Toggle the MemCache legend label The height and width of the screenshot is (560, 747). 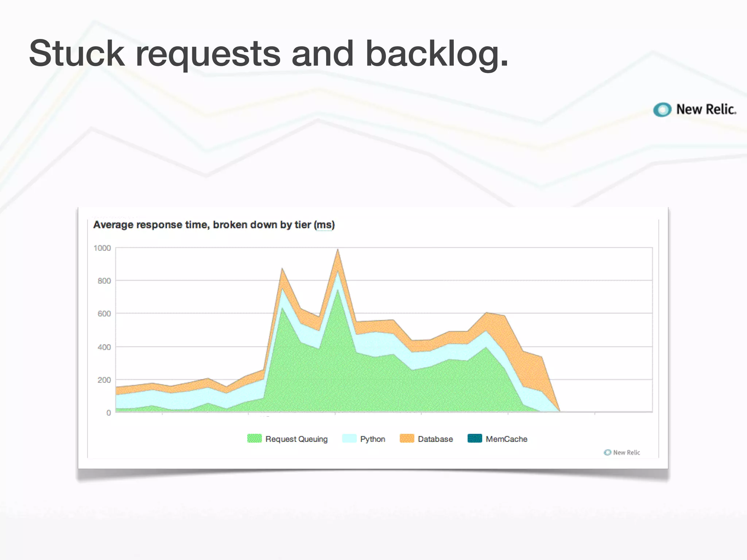506,439
